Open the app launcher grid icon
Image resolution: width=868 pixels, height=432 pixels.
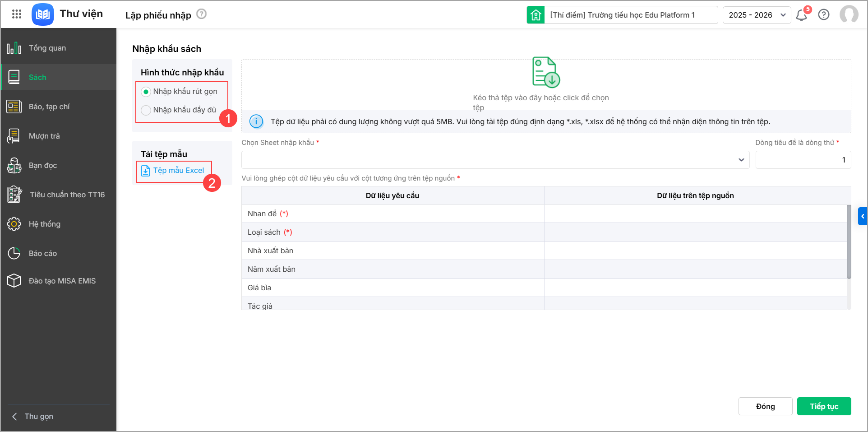pos(17,14)
